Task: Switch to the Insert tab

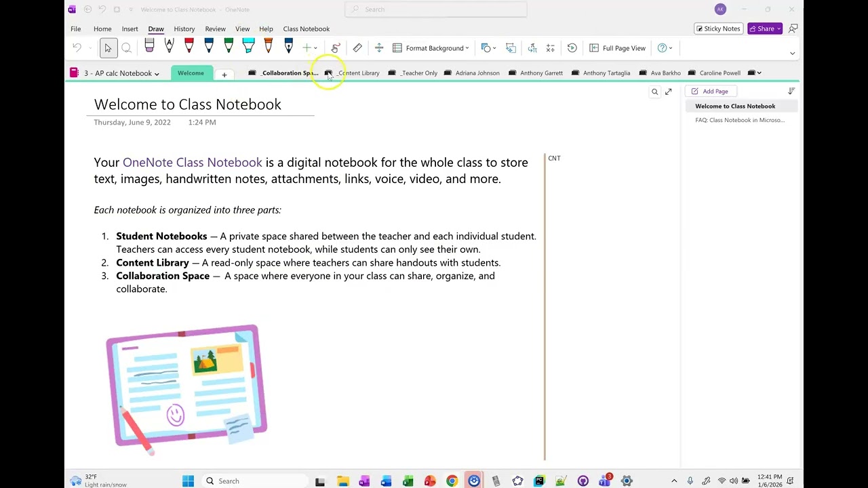Action: point(130,29)
